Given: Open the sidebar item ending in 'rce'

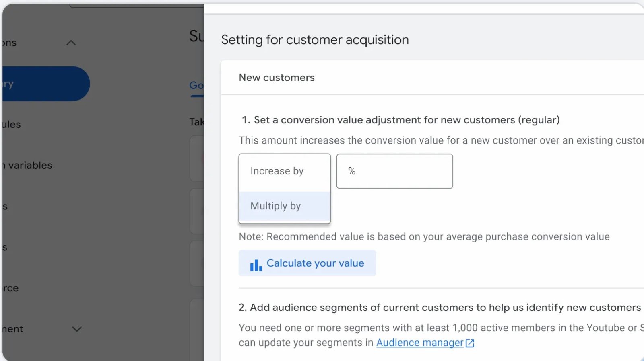Looking at the screenshot, I should [10, 288].
